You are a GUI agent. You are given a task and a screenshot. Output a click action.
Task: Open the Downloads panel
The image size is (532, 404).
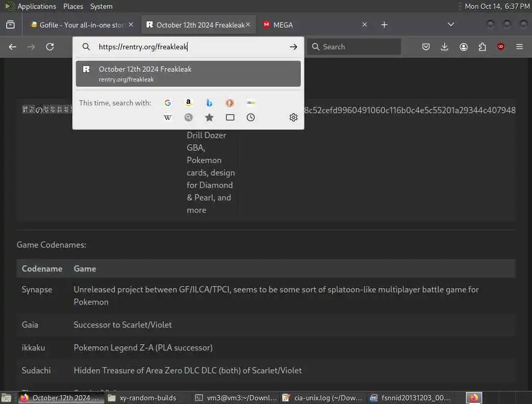click(445, 47)
